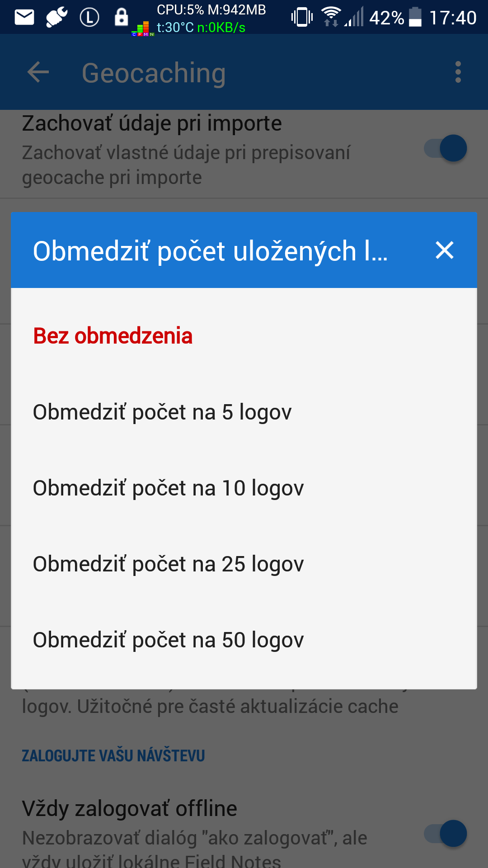Screen dimensions: 488x868
Task: Choose Obmedziť počet na 5 logov
Action: point(162,412)
